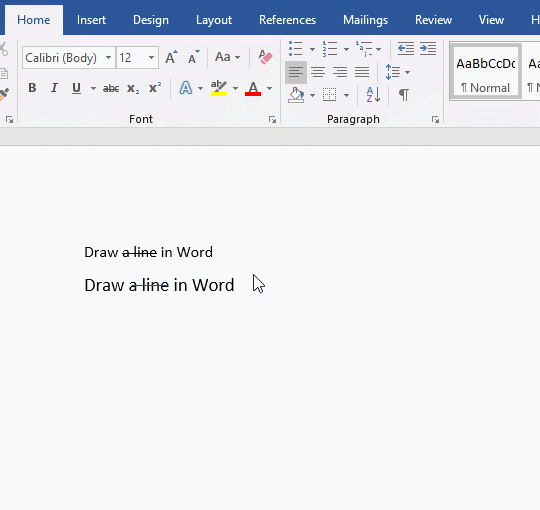Click Format Painter brush icon
This screenshot has height=510, width=540.
pos(4,94)
